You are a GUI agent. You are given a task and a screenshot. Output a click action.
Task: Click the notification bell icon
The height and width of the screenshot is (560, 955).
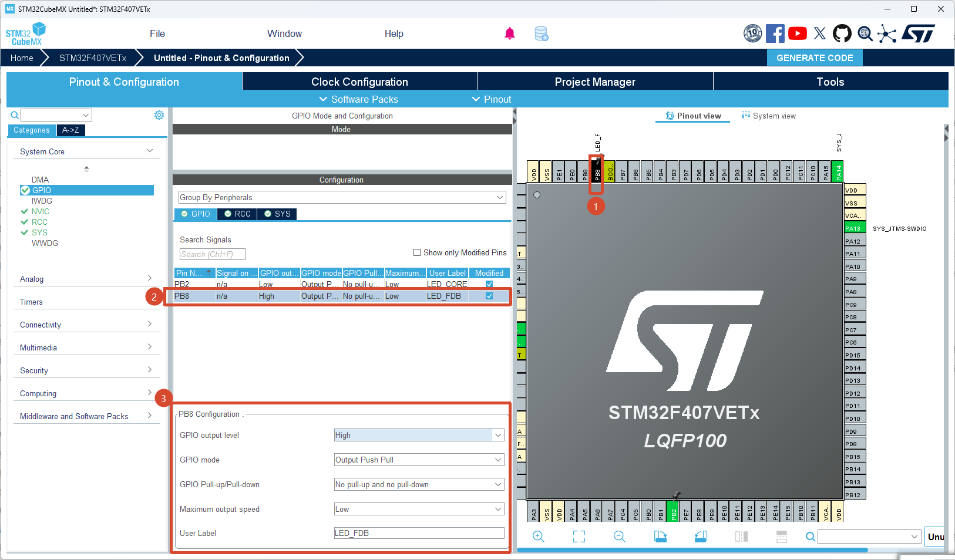coord(510,33)
